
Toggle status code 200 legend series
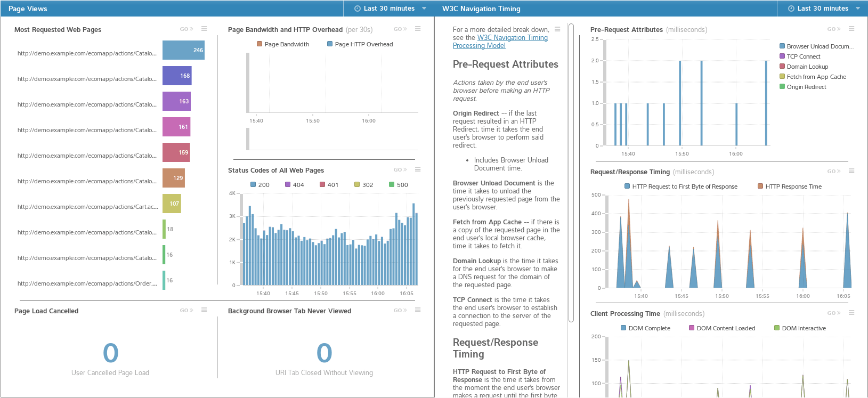(x=260, y=185)
